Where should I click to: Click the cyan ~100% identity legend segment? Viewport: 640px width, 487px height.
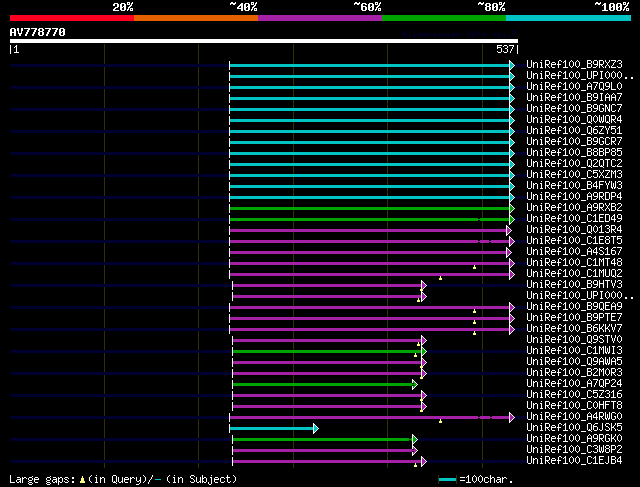click(568, 18)
